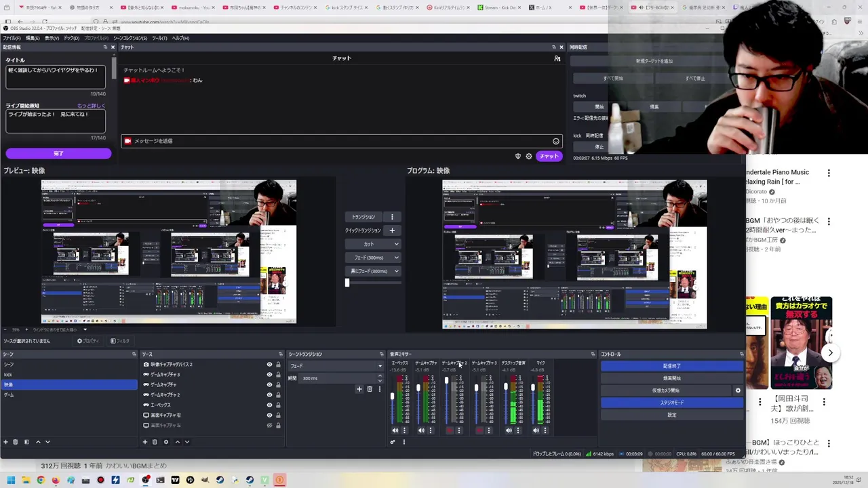This screenshot has width=868, height=488.
Task: Open scene filters icon in Scenes panel
Action: [x=26, y=442]
